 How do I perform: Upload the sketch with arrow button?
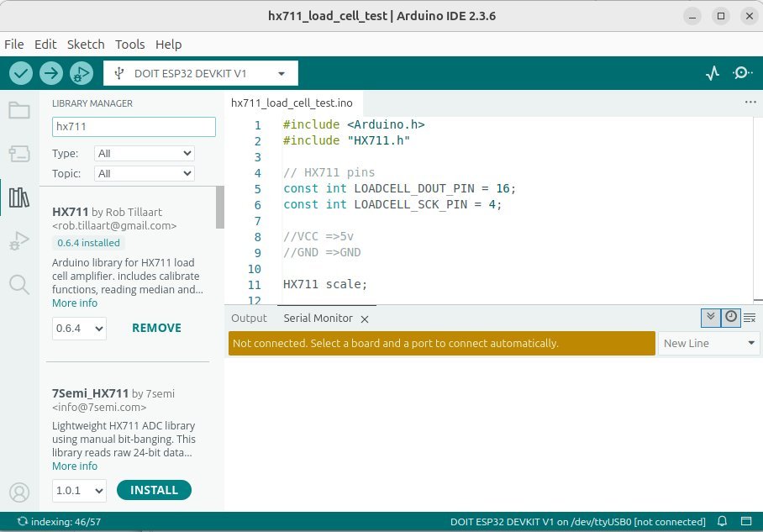pos(51,73)
